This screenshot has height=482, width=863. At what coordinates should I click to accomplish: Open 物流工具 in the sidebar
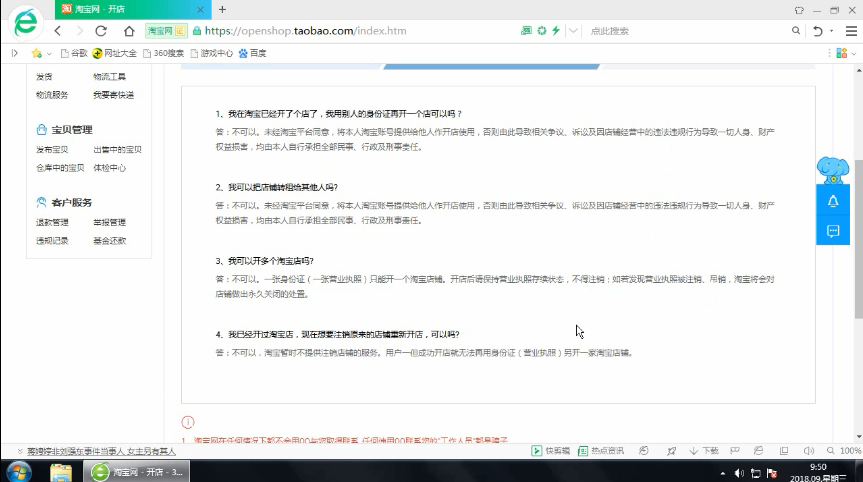tap(110, 76)
